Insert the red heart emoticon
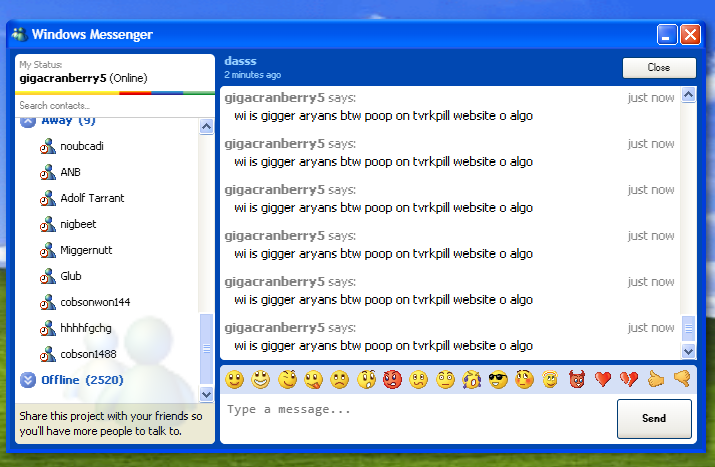This screenshot has height=467, width=715. 603,379
